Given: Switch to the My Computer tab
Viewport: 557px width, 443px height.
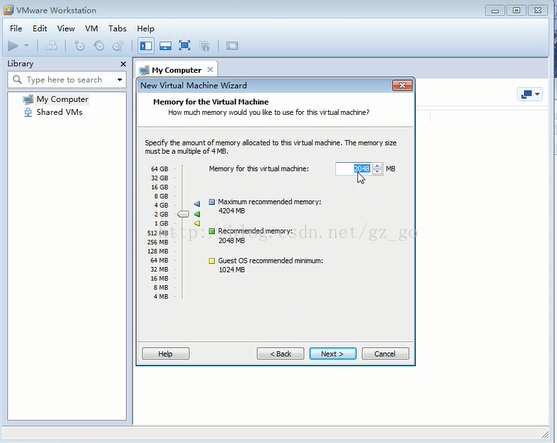Looking at the screenshot, I should pyautogui.click(x=176, y=70).
